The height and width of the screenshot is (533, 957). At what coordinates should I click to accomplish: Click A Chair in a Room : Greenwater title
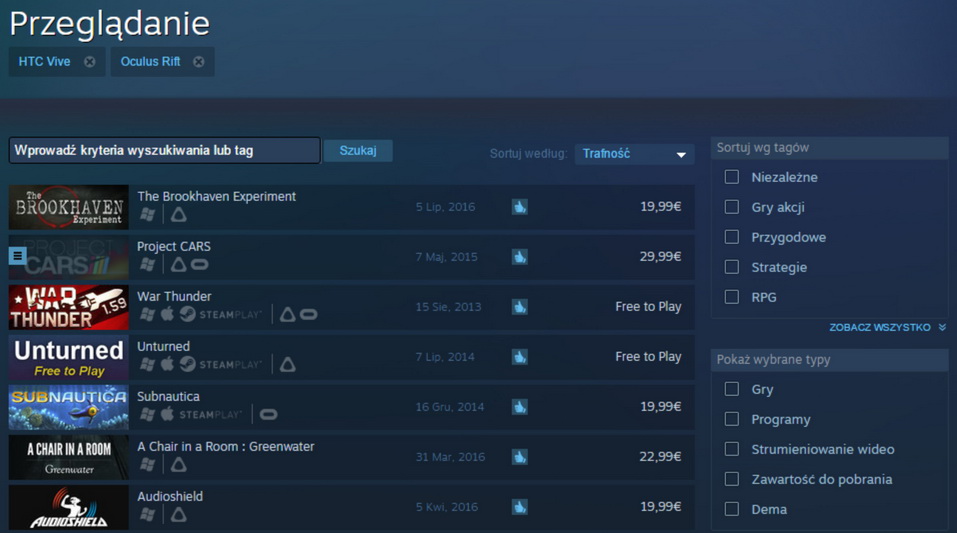tap(226, 447)
